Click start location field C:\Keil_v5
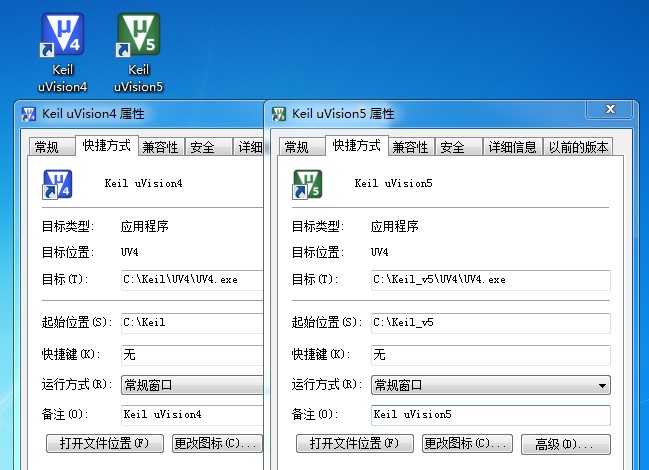 [x=490, y=323]
